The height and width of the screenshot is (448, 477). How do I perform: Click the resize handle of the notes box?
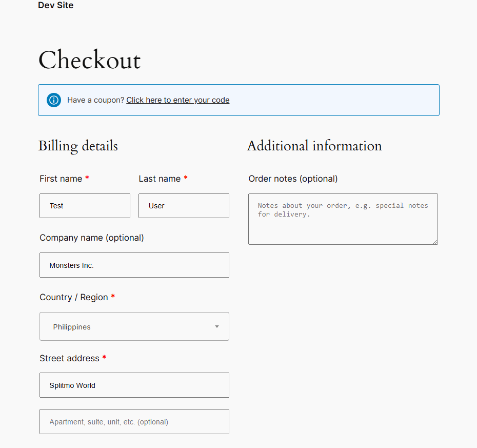(x=435, y=242)
